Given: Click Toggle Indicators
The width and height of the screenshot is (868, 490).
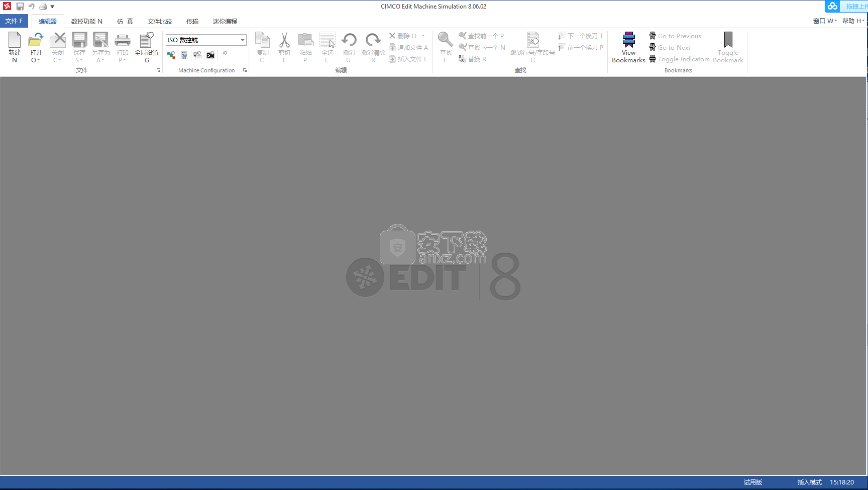Looking at the screenshot, I should (679, 59).
